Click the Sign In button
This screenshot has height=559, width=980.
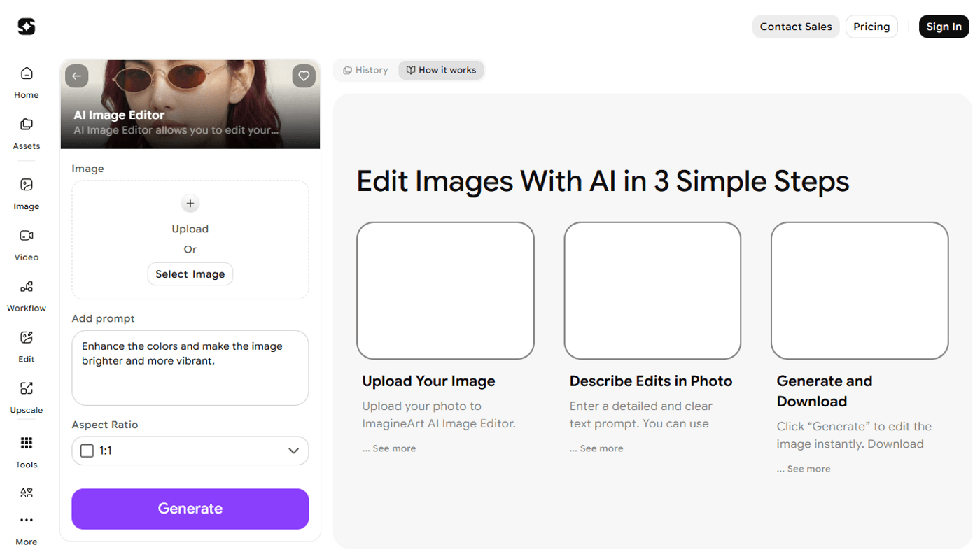[944, 27]
